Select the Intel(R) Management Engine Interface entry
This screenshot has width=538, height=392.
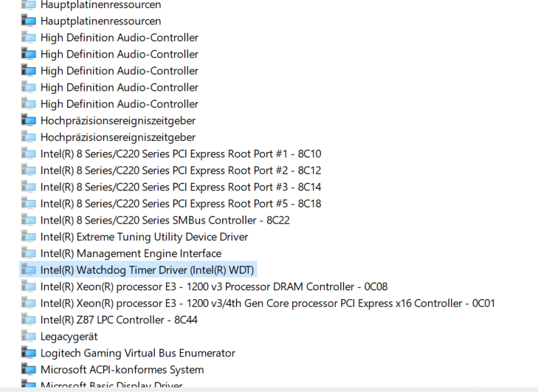tap(131, 253)
